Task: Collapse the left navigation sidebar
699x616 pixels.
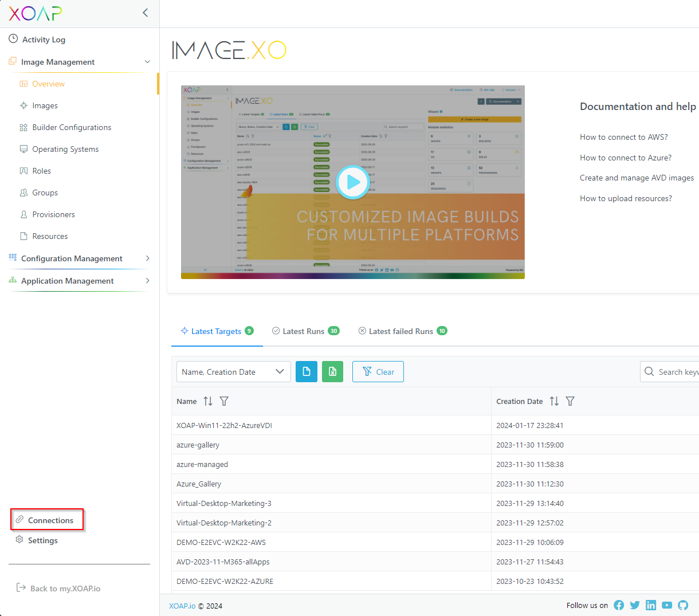Action: click(145, 12)
